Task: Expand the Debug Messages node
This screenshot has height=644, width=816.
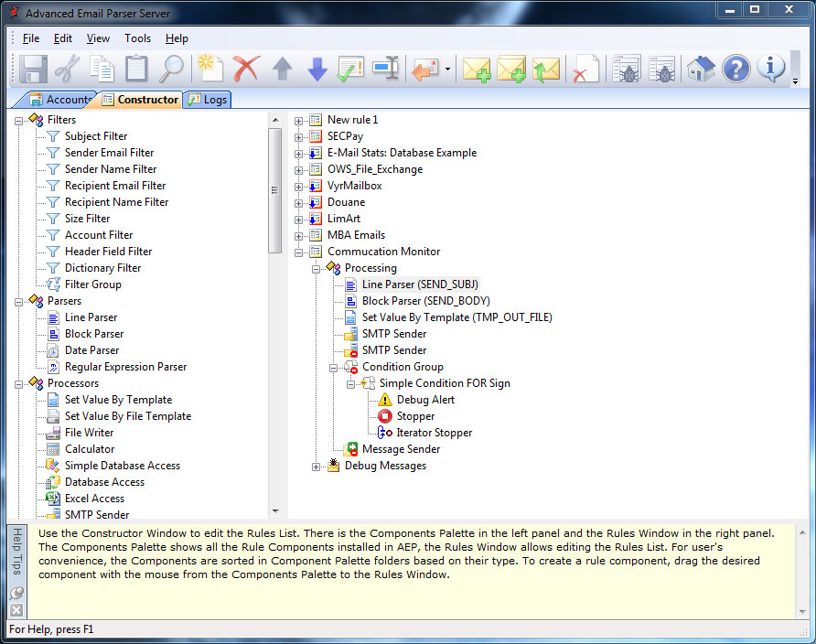Action: click(317, 467)
